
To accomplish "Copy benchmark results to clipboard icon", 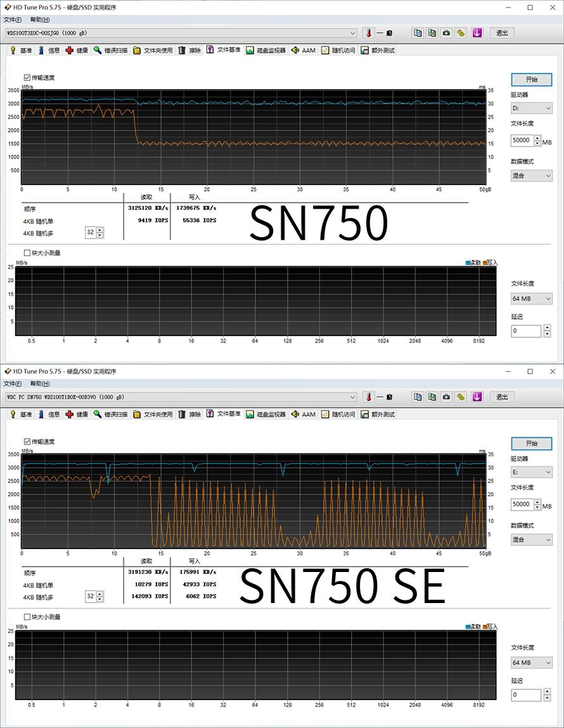I will [417, 32].
